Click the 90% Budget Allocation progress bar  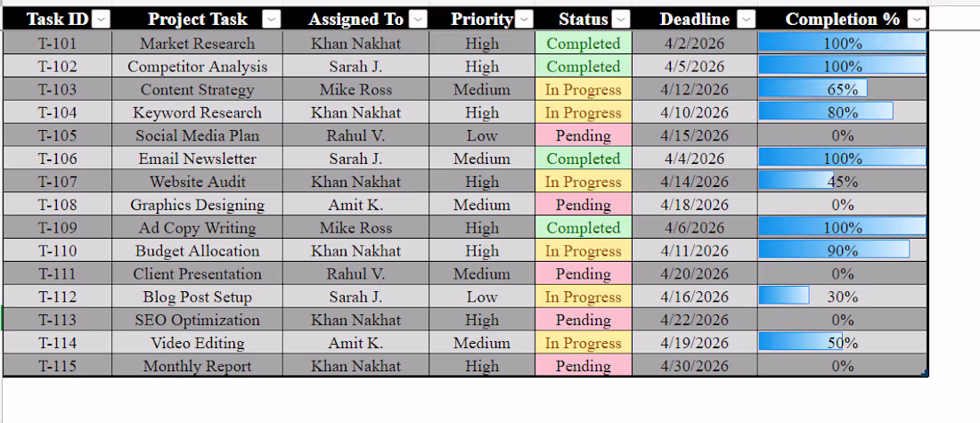[834, 251]
